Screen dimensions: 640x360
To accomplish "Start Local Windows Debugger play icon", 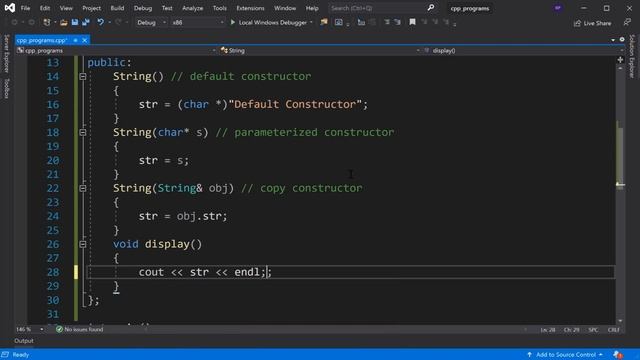I will [x=233, y=22].
